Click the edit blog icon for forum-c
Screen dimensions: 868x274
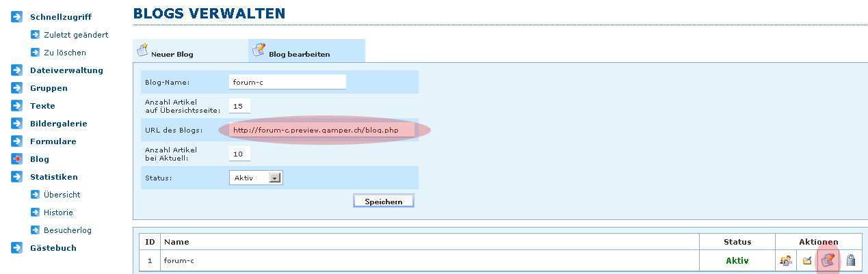tap(828, 260)
